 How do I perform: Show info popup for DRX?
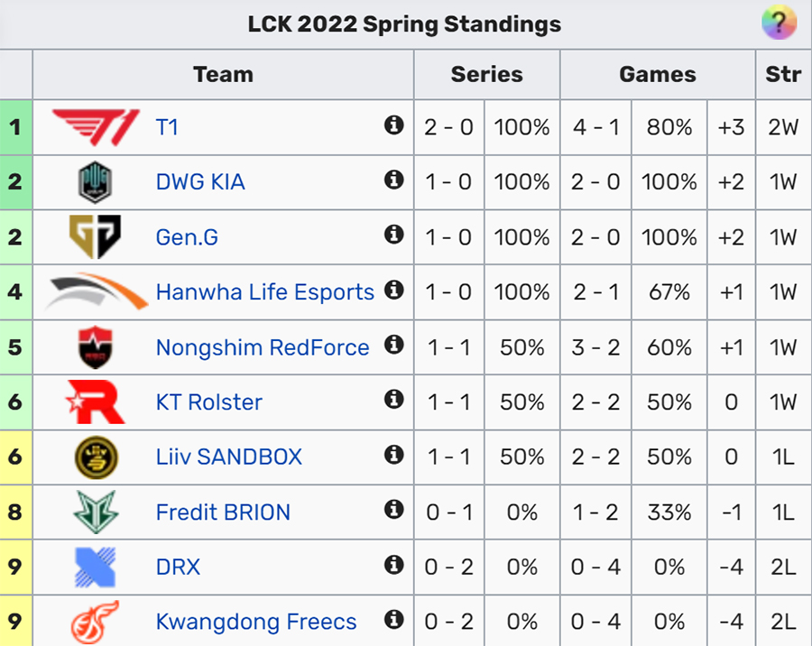click(394, 565)
